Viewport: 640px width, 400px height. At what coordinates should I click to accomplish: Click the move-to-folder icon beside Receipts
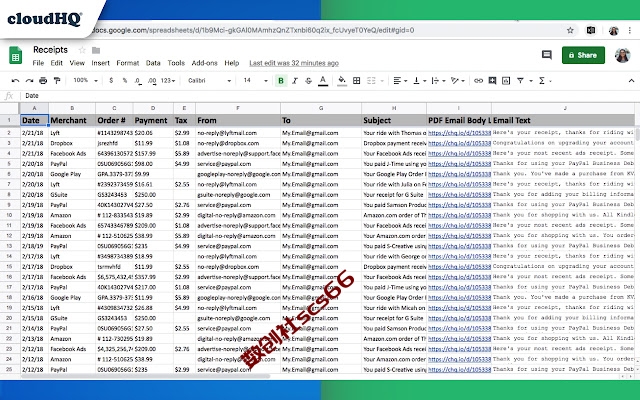(x=96, y=50)
